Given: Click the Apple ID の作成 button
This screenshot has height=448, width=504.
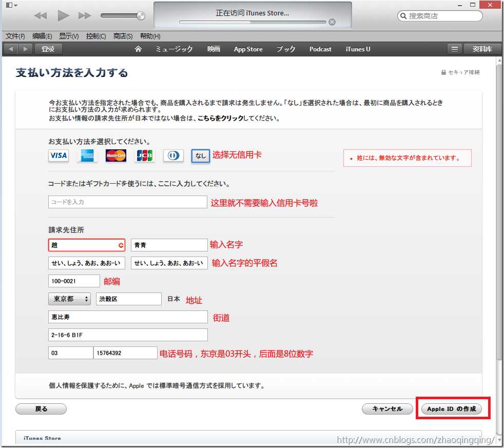Looking at the screenshot, I should 452,408.
